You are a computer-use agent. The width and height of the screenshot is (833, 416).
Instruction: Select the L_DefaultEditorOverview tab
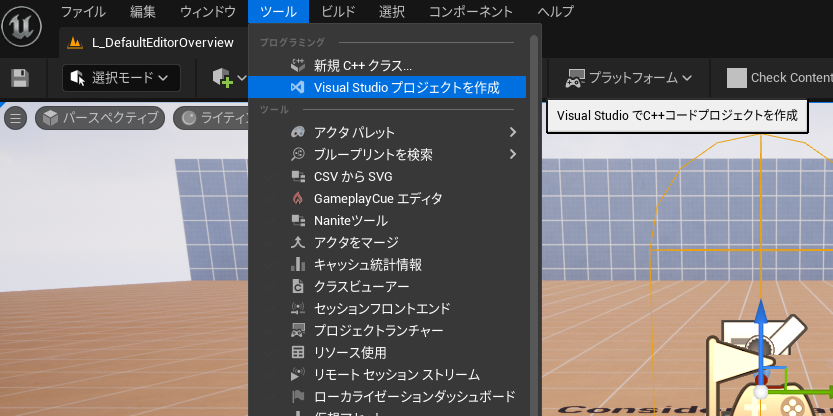(154, 43)
